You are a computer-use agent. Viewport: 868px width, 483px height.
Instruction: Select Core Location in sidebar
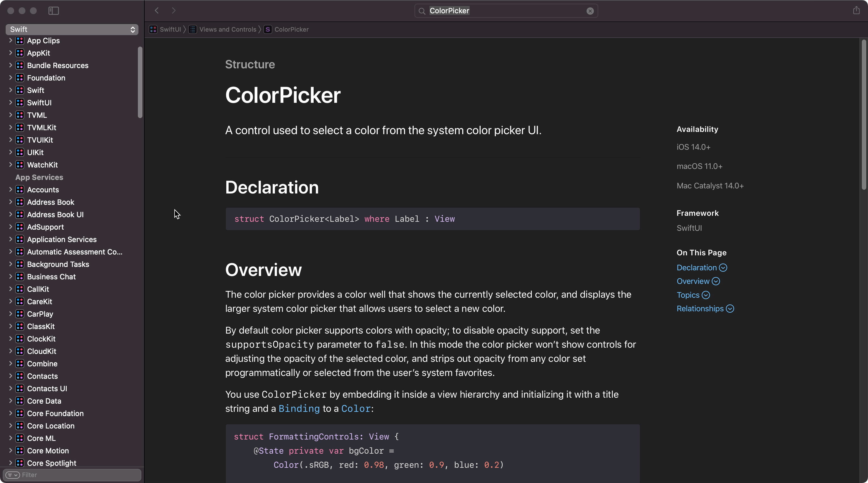click(51, 426)
